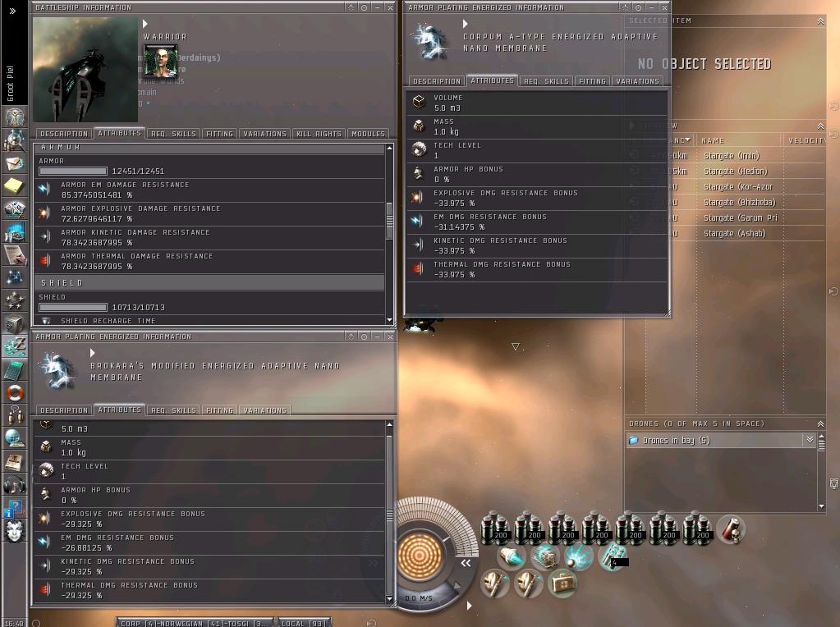This screenshot has height=627, width=840.
Task: Open Description tab in Corpum A-Type window
Action: click(437, 81)
